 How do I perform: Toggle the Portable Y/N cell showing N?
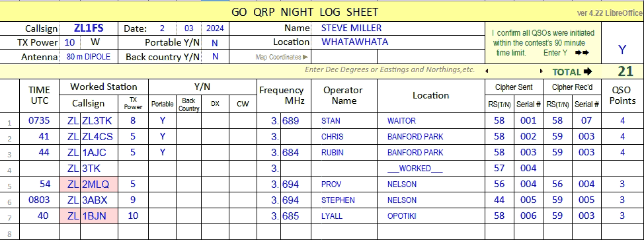pyautogui.click(x=215, y=42)
